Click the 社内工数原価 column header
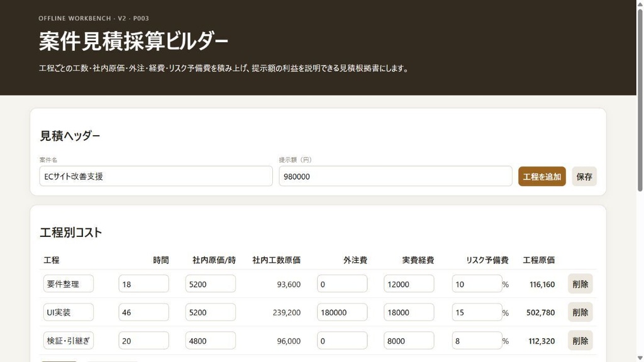The height and width of the screenshot is (362, 644). (x=276, y=260)
